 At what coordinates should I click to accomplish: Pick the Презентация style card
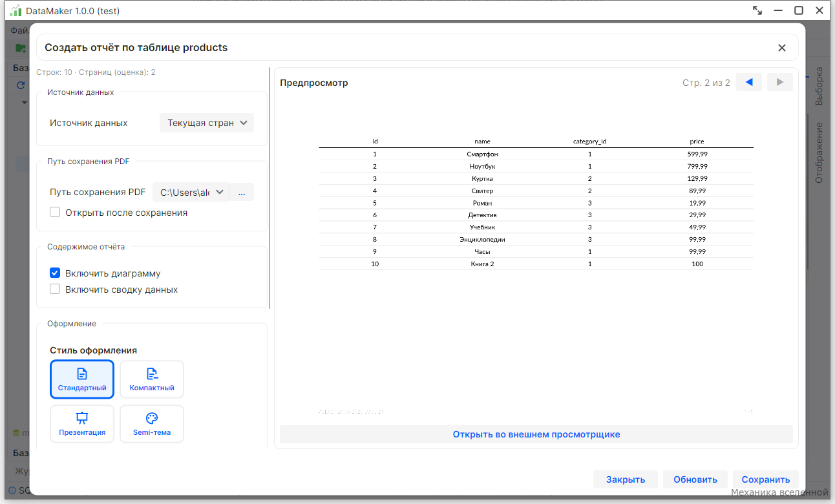coord(82,424)
